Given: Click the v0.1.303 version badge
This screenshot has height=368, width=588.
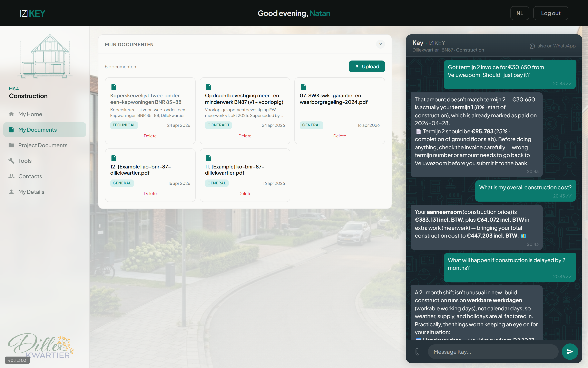Looking at the screenshot, I should point(17,360).
